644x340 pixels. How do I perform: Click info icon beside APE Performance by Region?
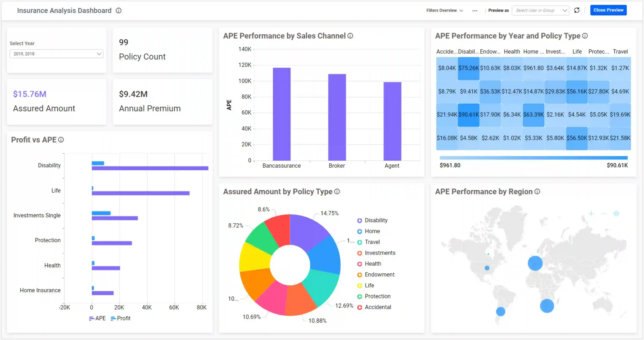[537, 191]
